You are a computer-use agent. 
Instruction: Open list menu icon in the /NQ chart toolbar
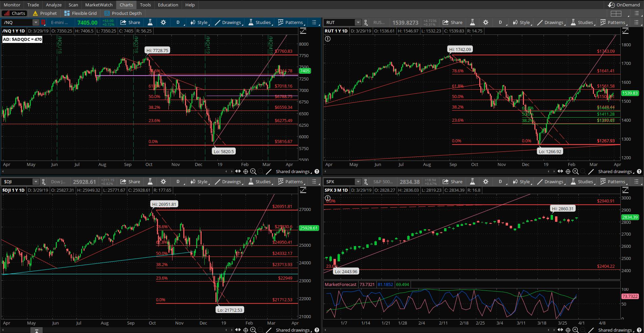(314, 22)
